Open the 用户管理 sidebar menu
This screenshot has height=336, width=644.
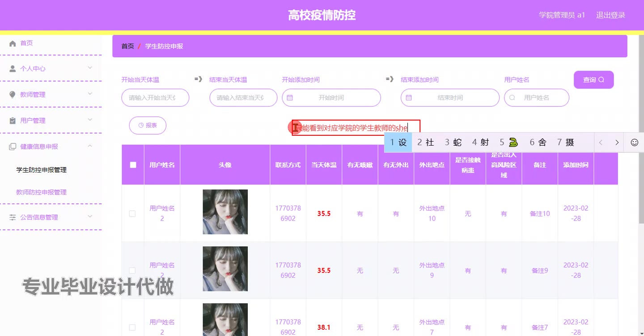pos(51,120)
